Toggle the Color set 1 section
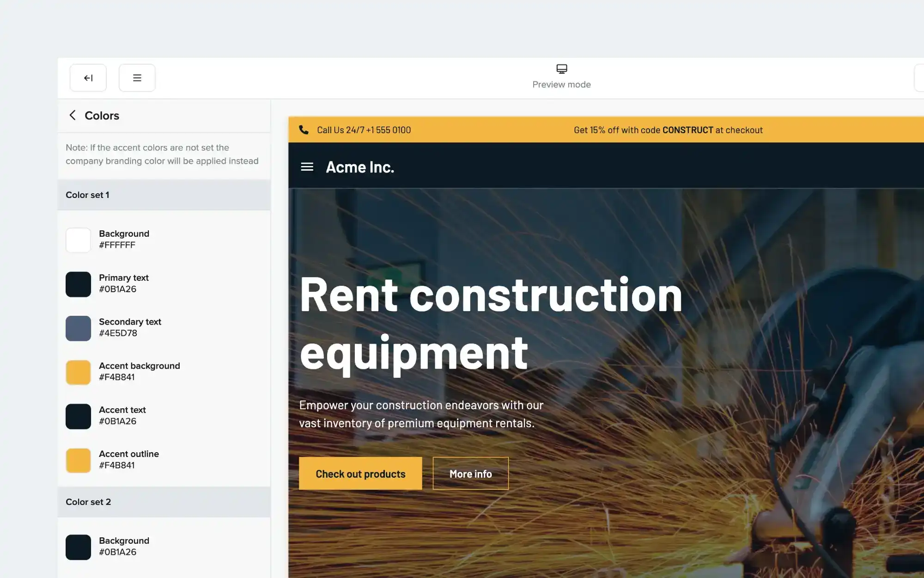This screenshot has height=578, width=924. click(x=164, y=195)
